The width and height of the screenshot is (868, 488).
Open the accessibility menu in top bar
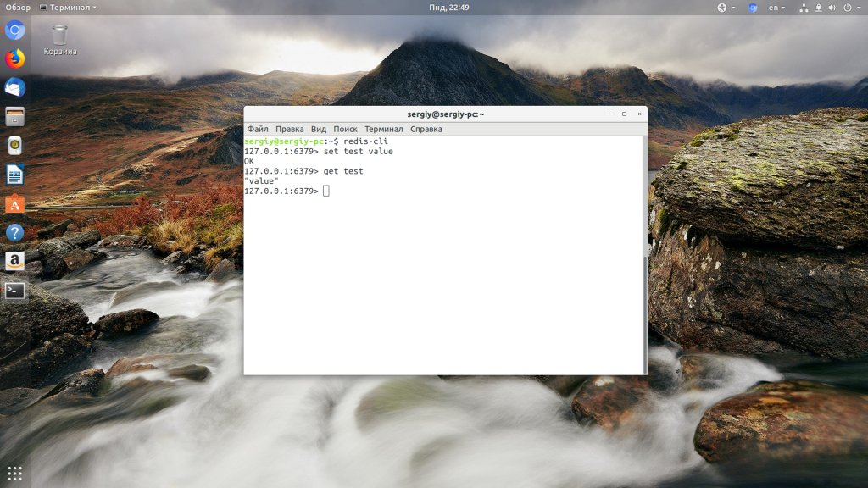tap(723, 8)
